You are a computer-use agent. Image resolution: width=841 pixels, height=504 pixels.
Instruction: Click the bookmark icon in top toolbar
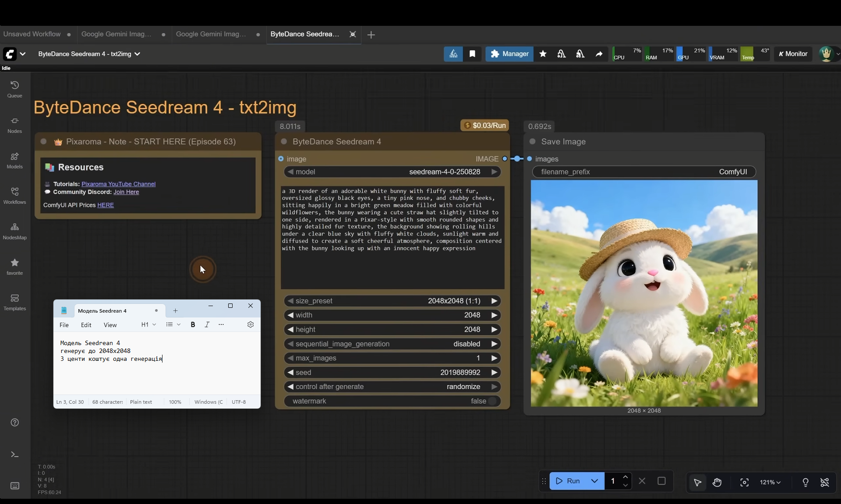[472, 54]
